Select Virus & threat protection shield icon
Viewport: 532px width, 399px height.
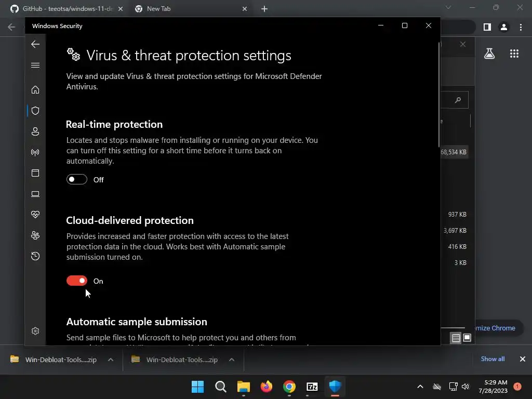point(35,111)
